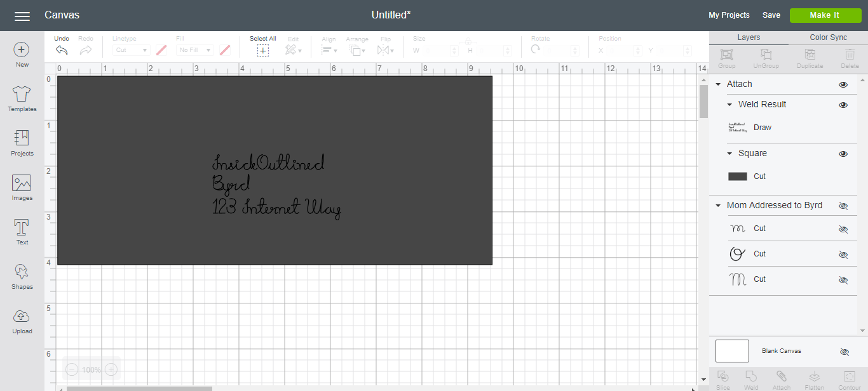Open the Linetype dropdown

click(132, 50)
